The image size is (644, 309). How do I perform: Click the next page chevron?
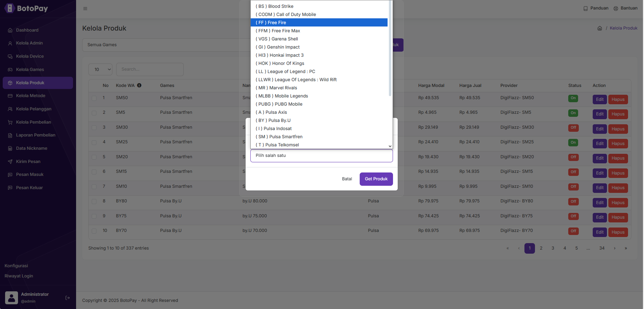click(614, 248)
